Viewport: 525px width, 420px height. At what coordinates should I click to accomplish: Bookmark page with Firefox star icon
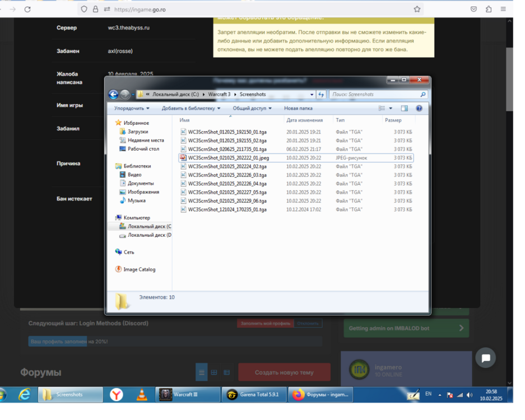pos(417,9)
